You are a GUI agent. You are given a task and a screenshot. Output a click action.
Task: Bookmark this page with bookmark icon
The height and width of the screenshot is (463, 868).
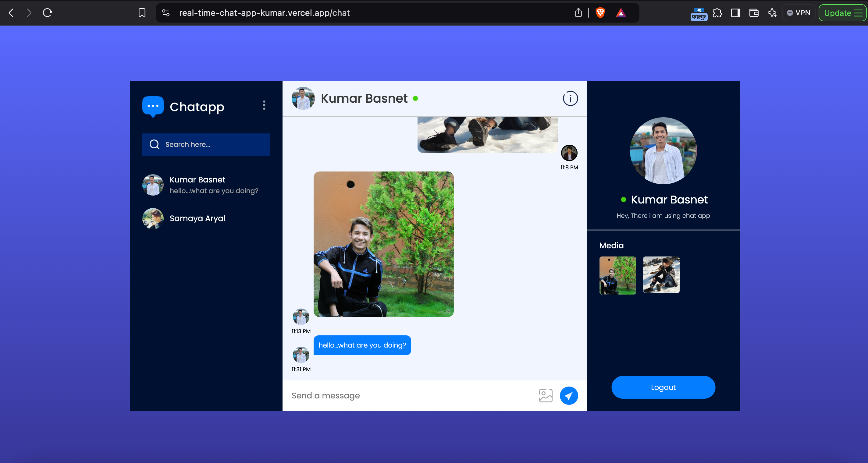142,13
